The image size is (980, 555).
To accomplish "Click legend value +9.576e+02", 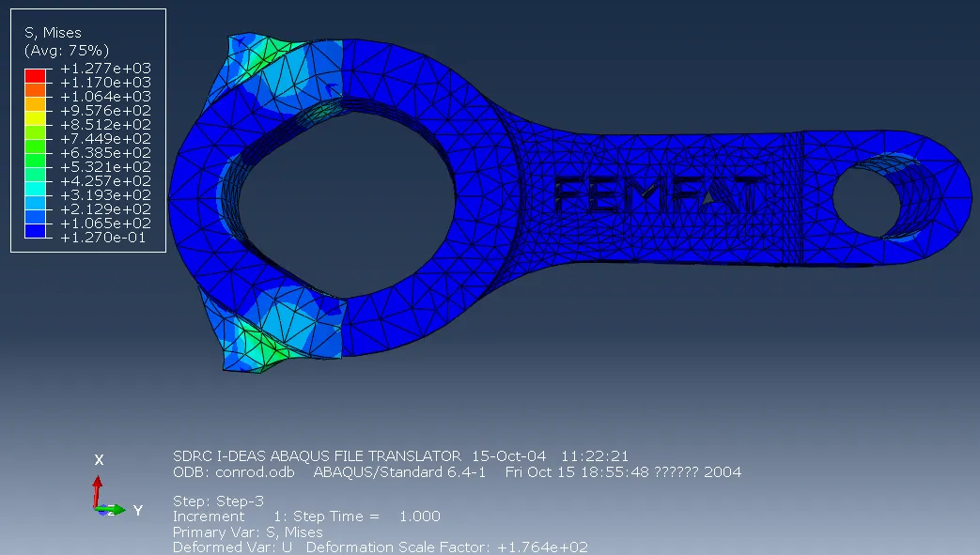I will (105, 111).
